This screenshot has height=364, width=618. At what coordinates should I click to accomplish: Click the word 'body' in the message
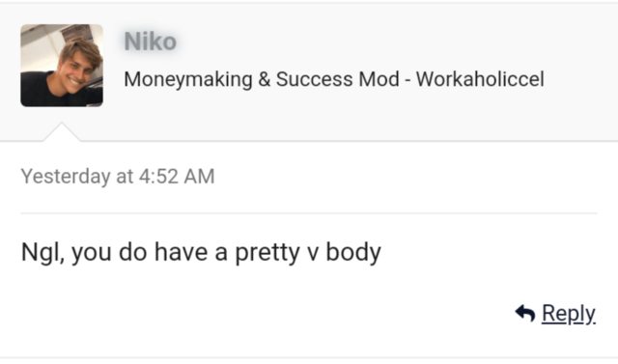click(x=353, y=253)
